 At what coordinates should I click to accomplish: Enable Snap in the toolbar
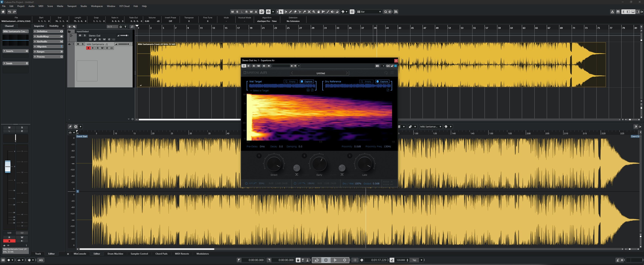[x=353, y=11]
